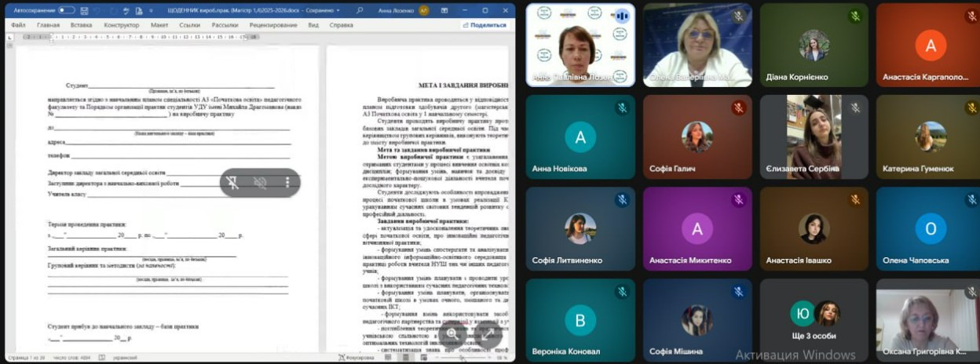Click the Анна Лозенко account avatar
Image resolution: width=980 pixels, height=364 pixels.
(x=424, y=11)
